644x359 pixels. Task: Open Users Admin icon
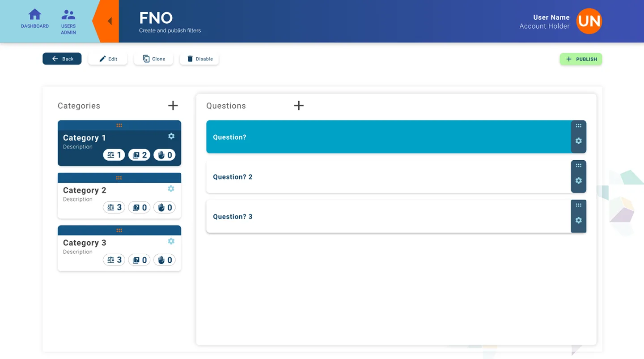[68, 15]
